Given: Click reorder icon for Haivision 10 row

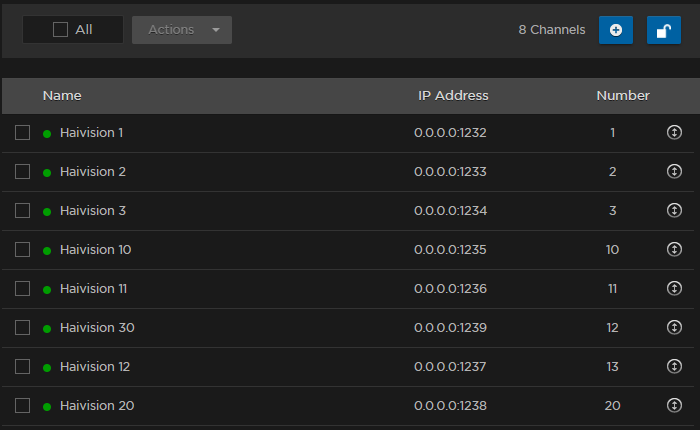Looking at the screenshot, I should pyautogui.click(x=674, y=249).
